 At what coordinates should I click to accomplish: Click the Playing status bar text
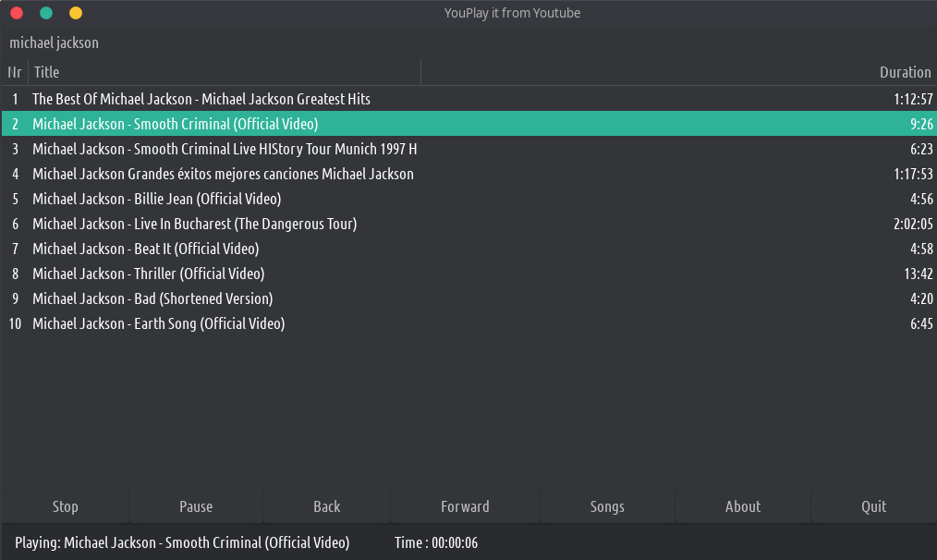(x=182, y=542)
